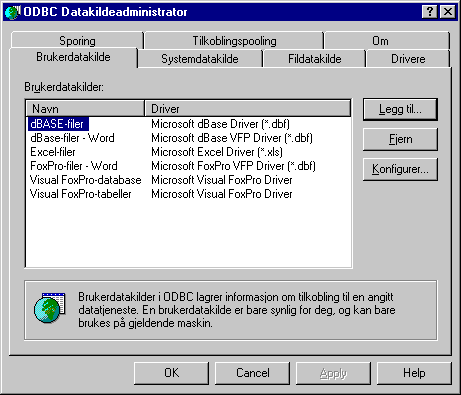
Task: Open the Fildatakilde tab
Action: [x=314, y=59]
